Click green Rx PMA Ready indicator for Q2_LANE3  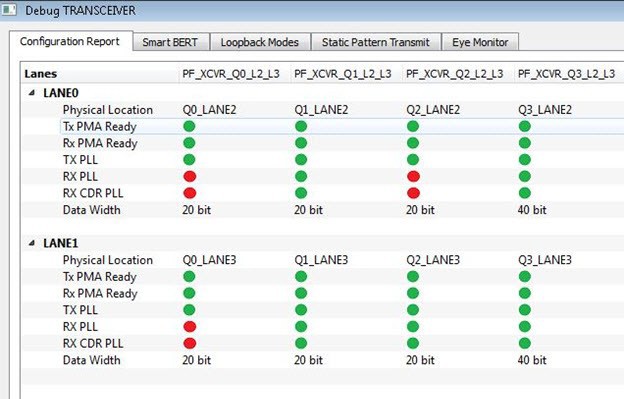(x=413, y=293)
